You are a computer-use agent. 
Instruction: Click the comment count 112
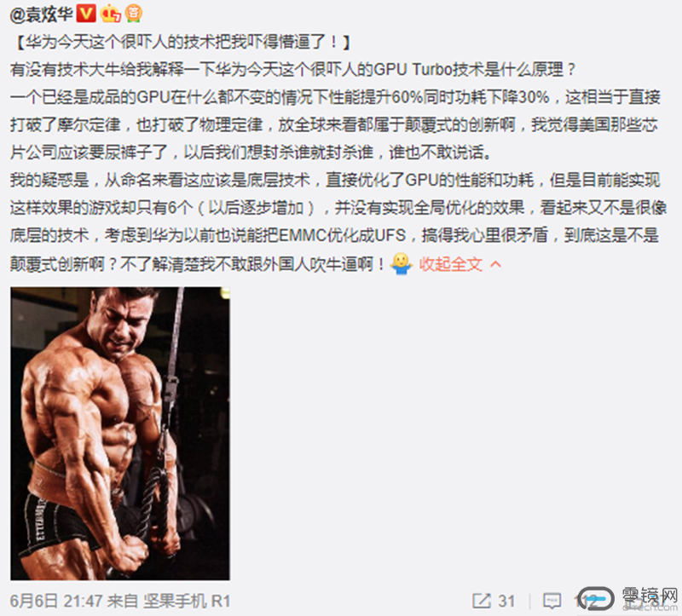click(585, 602)
